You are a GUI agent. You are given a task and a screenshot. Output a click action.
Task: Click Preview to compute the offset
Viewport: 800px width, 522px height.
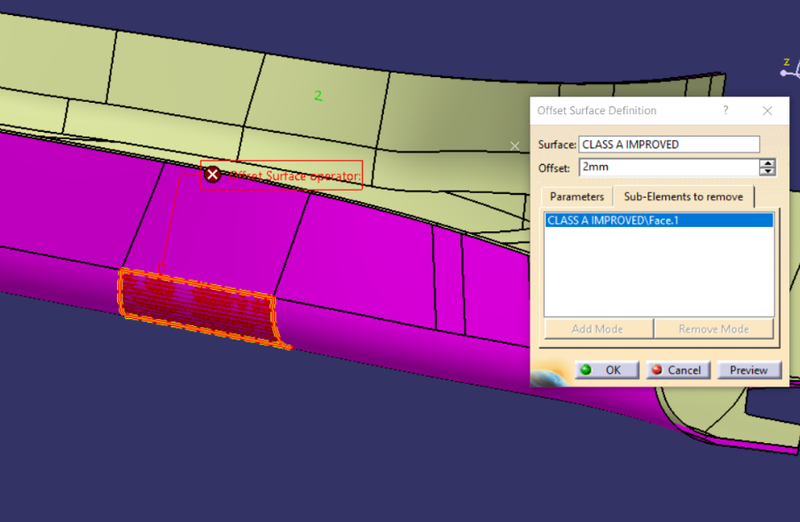pos(748,370)
